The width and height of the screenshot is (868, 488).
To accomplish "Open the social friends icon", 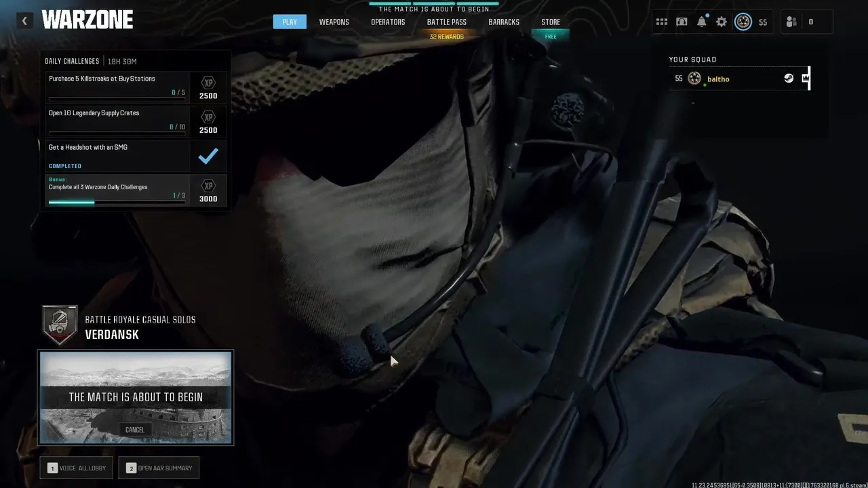I will point(791,22).
